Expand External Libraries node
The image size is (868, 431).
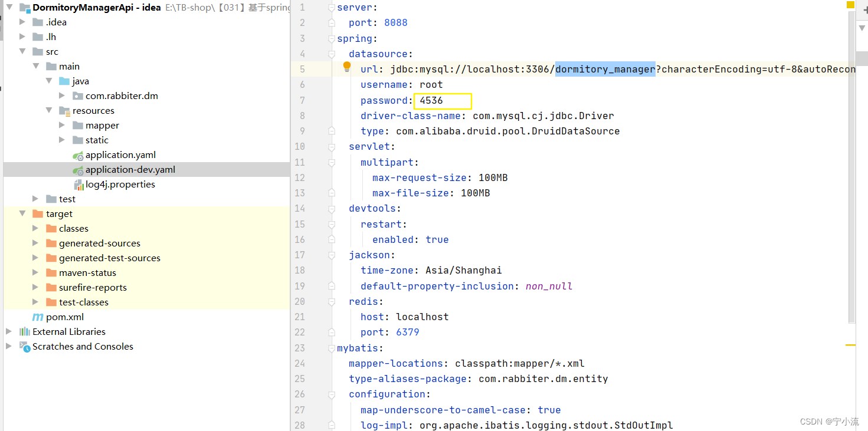(x=9, y=332)
